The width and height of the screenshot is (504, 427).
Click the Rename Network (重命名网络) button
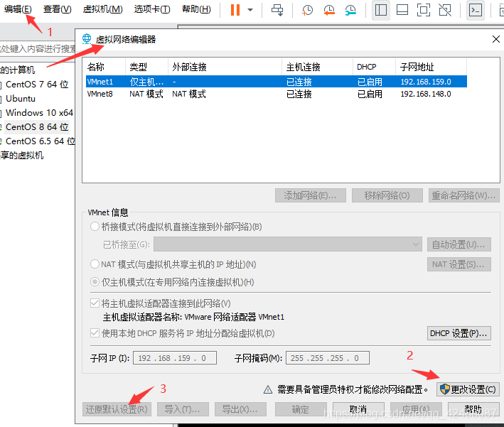pos(463,195)
